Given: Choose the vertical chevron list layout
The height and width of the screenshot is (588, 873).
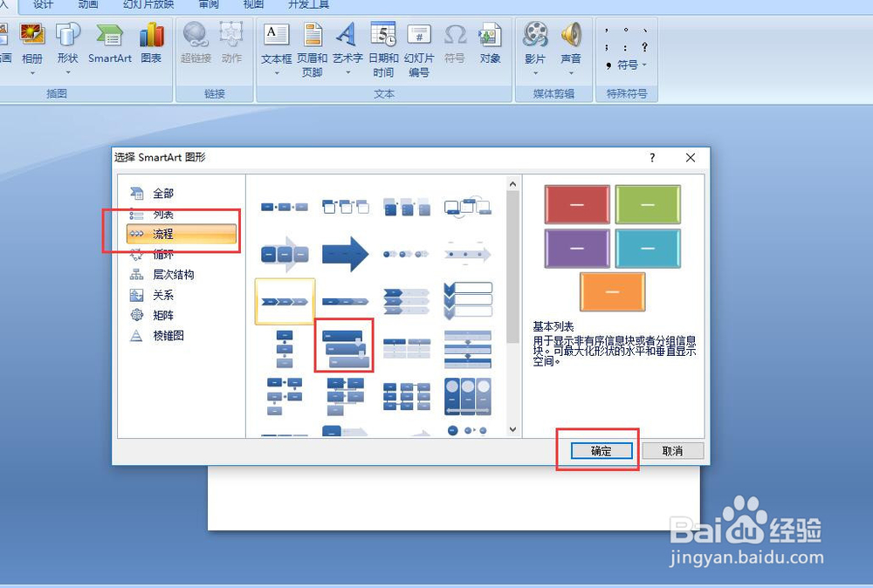Looking at the screenshot, I should pyautogui.click(x=468, y=301).
